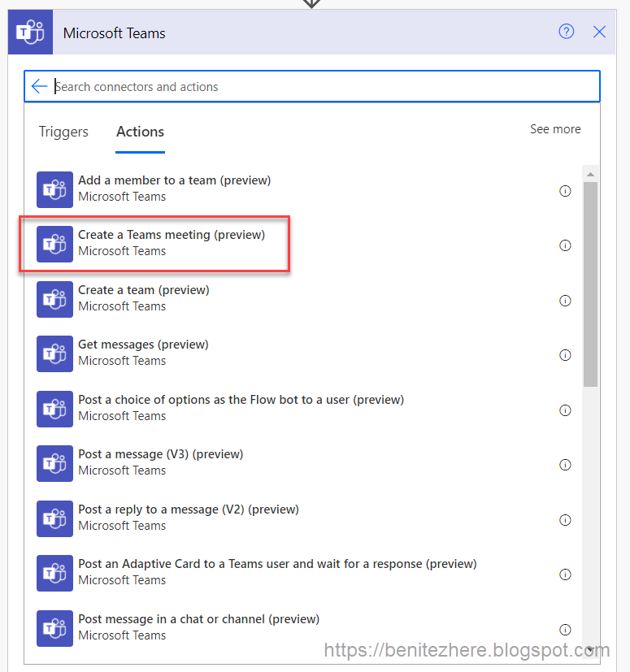Choose Post a choice of options as the Flow bot

241,400
